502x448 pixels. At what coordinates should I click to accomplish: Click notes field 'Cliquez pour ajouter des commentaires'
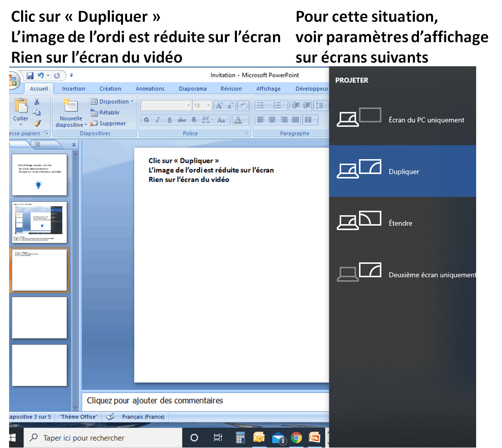[x=206, y=401]
